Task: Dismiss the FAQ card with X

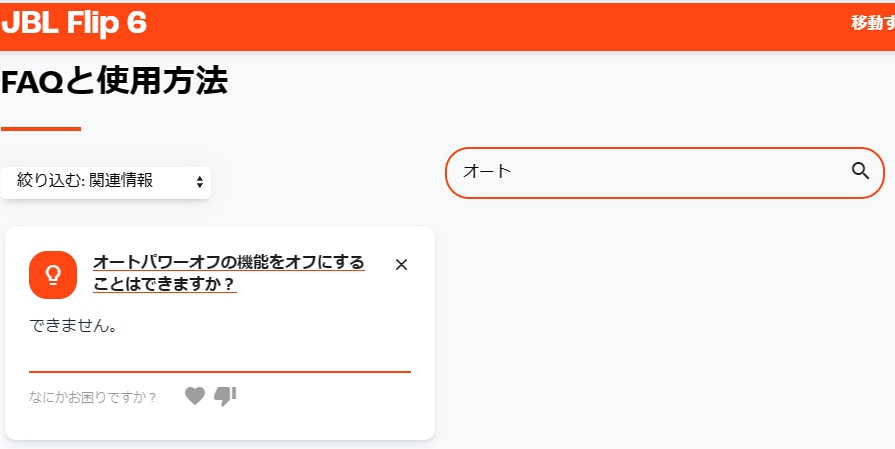Action: (402, 265)
